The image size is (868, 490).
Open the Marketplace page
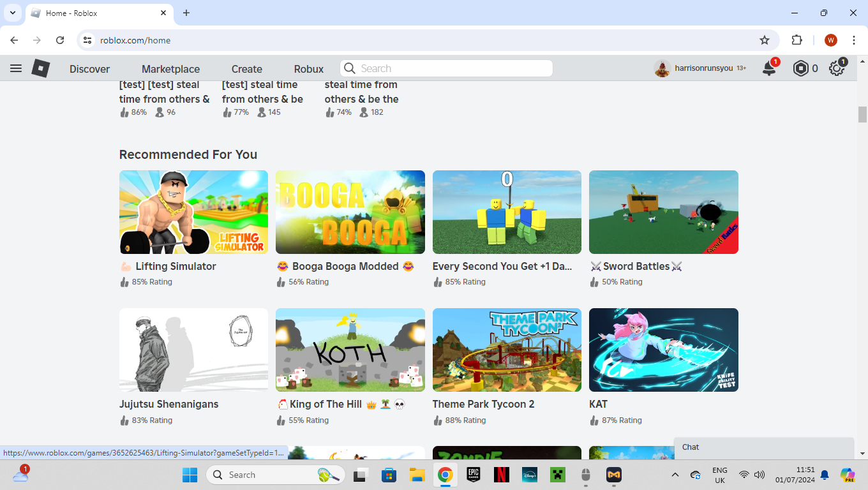tap(171, 69)
